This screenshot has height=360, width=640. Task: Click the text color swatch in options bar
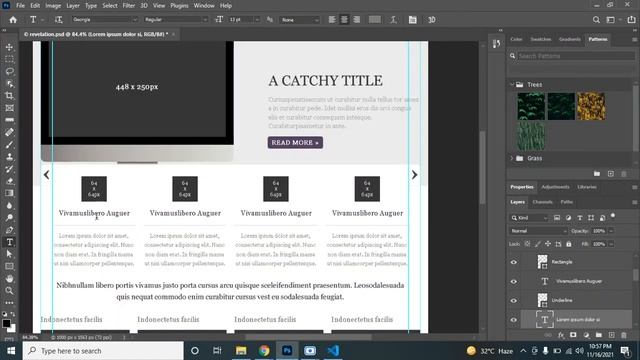(374, 20)
